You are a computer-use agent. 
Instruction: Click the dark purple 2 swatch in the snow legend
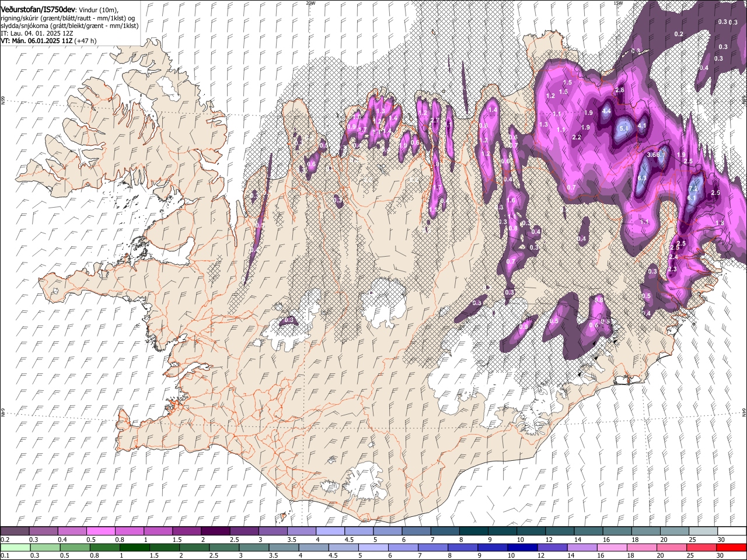[215, 531]
